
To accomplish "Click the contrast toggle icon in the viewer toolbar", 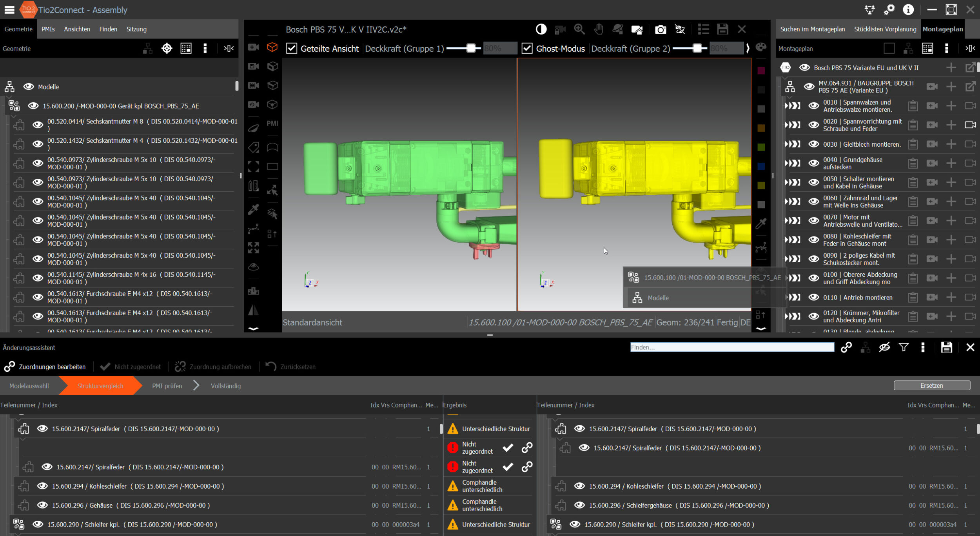I will coord(541,29).
